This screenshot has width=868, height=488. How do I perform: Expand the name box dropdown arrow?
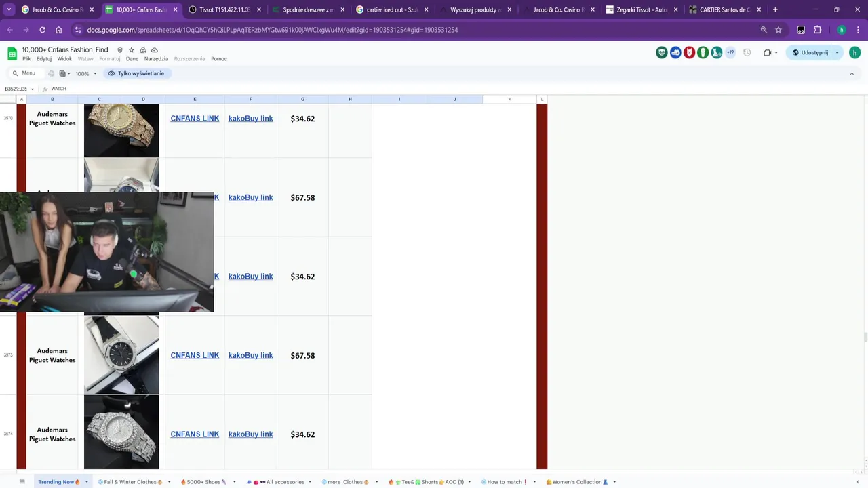(x=32, y=89)
